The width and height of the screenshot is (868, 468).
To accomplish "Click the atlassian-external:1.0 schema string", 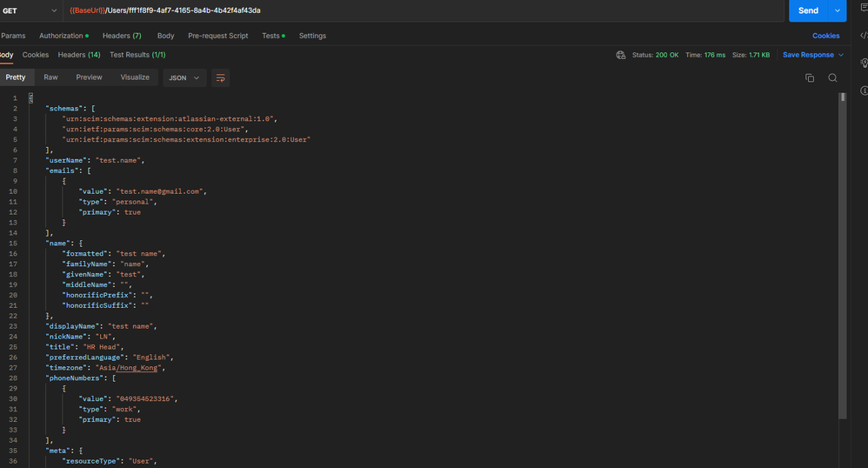I will tap(168, 119).
